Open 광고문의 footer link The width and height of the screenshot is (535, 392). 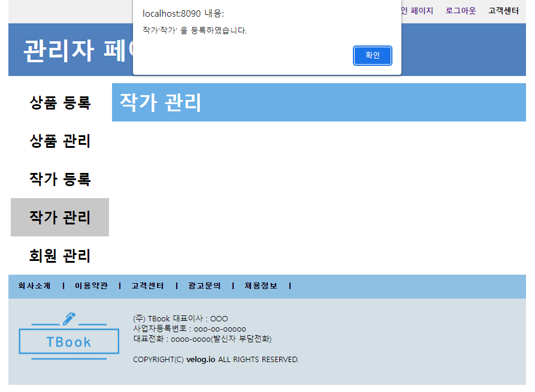click(204, 285)
